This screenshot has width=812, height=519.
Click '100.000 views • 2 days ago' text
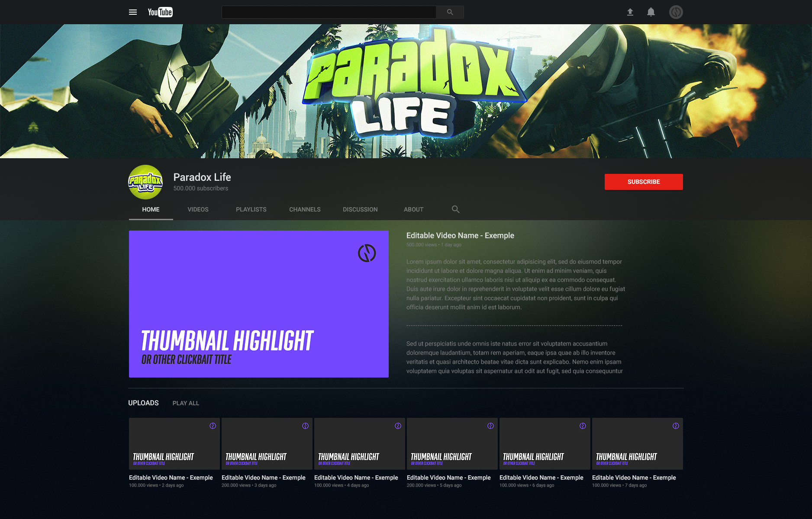tap(156, 485)
